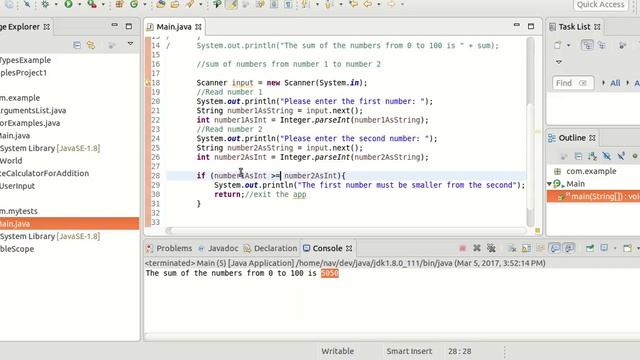The height and width of the screenshot is (360, 640).
Task: Click the Open Task folder toolbar icon
Action: 175,4
